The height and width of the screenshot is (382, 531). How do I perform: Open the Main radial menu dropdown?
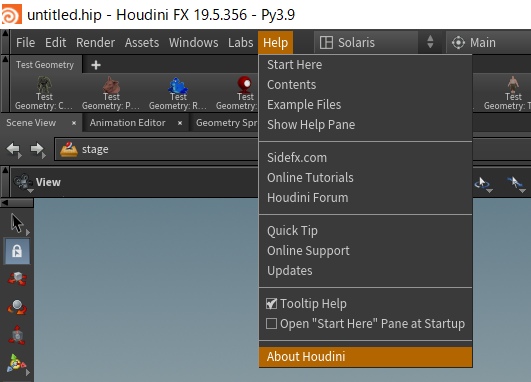[x=489, y=43]
